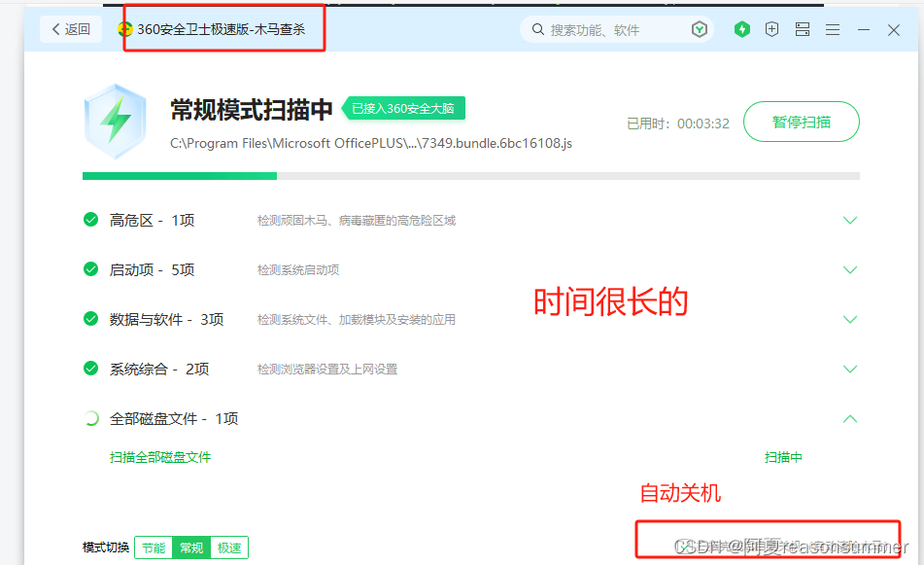The image size is (924, 565).
Task: Click the scanned file path text
Action: [371, 143]
